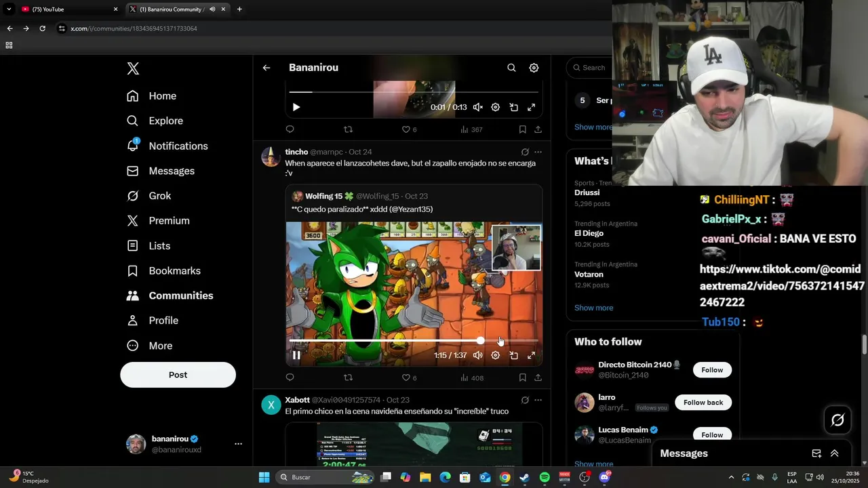Open the floating Grok button

(x=837, y=420)
